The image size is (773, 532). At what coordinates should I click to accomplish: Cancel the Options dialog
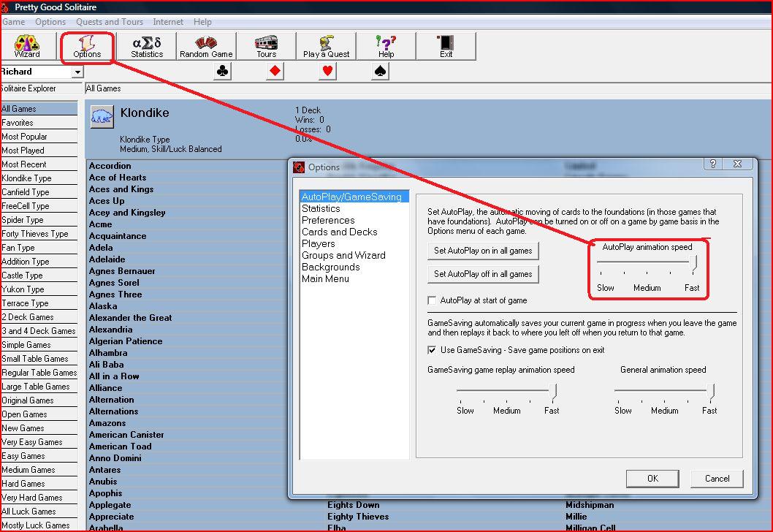717,479
